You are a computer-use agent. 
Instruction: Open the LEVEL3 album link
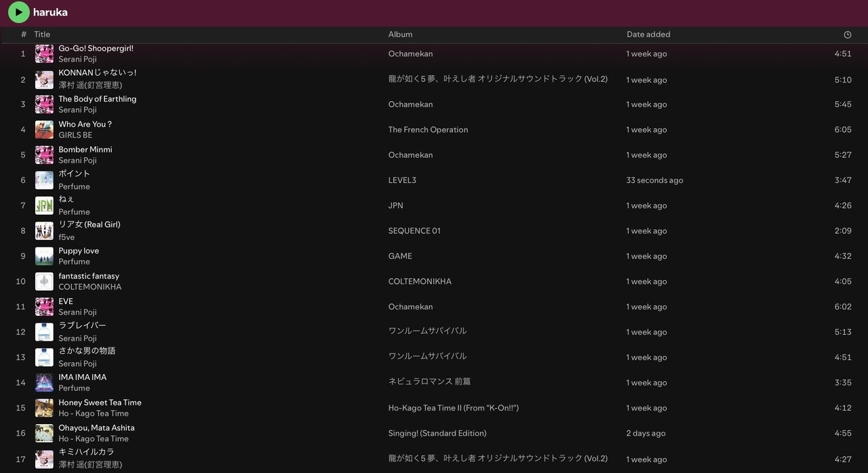[x=402, y=180]
